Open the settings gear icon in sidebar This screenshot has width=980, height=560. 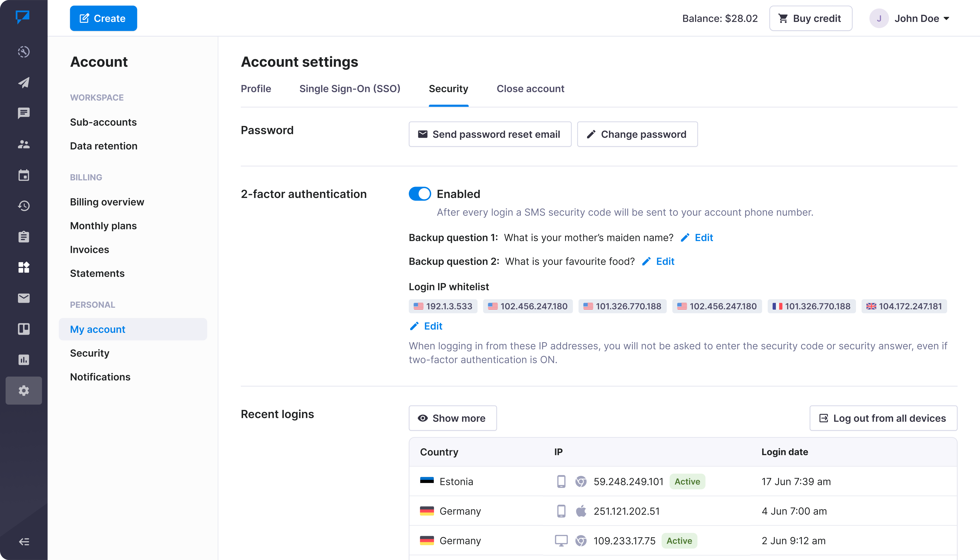point(24,390)
